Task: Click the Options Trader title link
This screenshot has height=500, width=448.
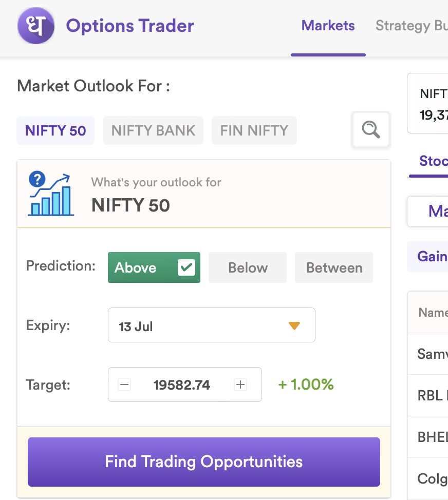Action: coord(130,26)
